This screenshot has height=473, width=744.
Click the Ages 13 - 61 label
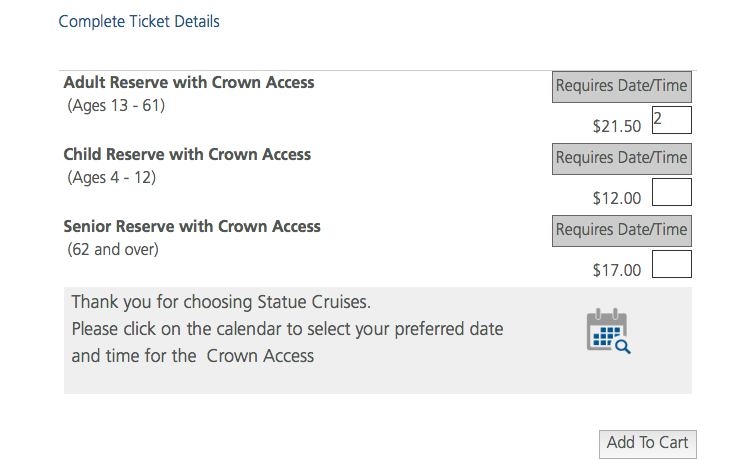click(x=116, y=105)
